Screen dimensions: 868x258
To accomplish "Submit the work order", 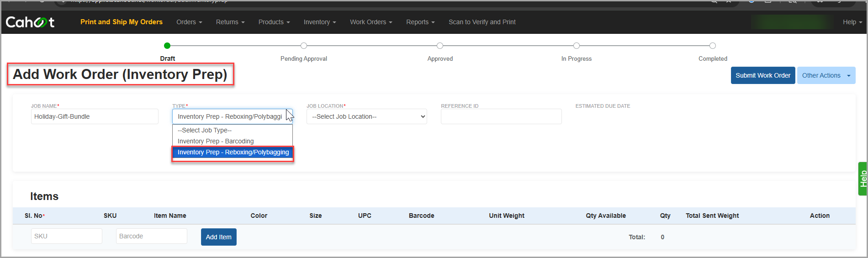I will (x=763, y=75).
